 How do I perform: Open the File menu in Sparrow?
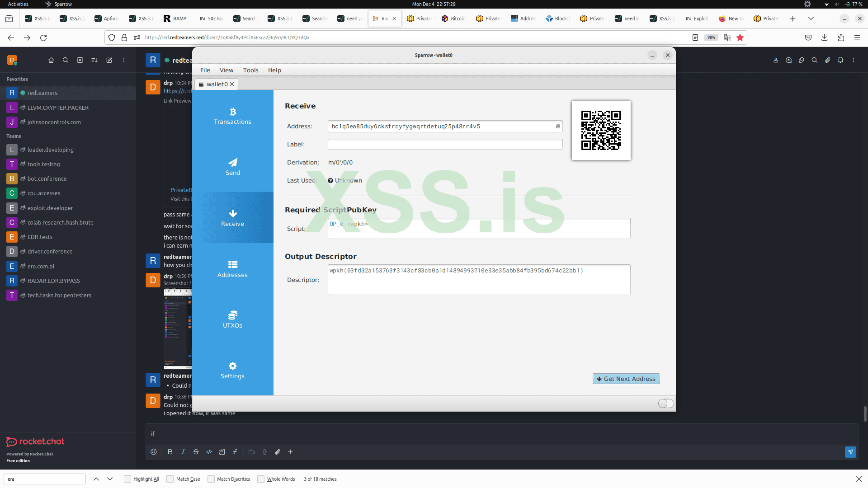pyautogui.click(x=205, y=70)
